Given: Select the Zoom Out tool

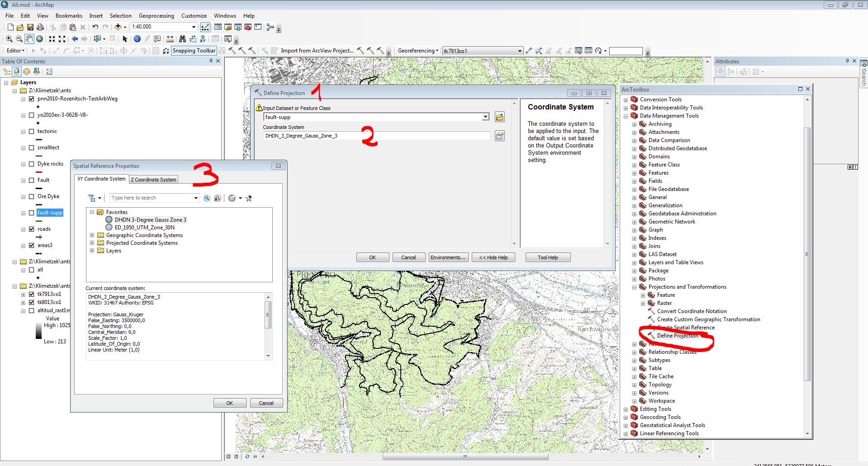Looking at the screenshot, I should point(19,39).
